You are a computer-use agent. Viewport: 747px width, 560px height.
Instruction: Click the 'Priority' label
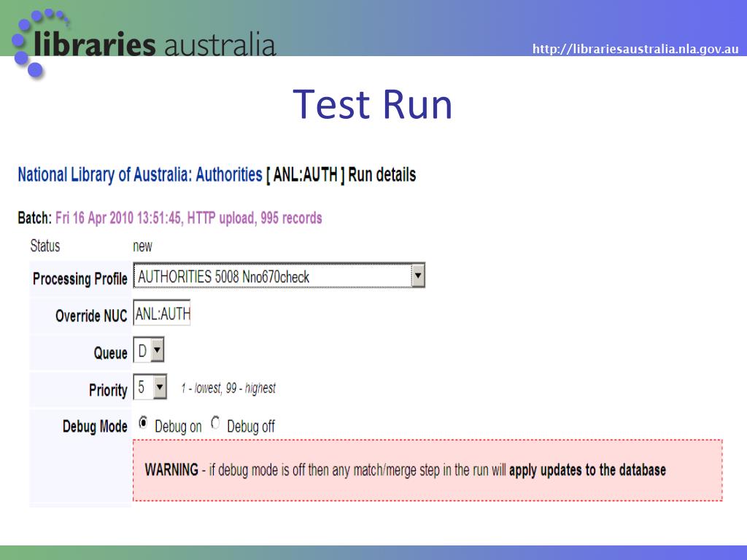[108, 390]
